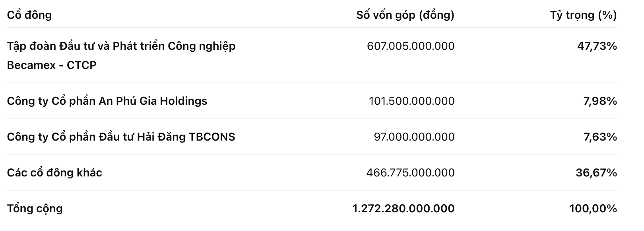Click the 'Tỷ trọng (%)' column header

click(583, 15)
